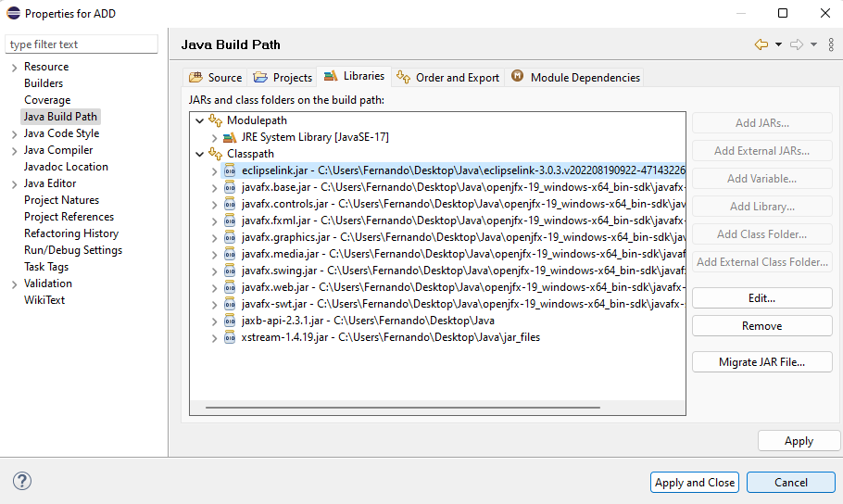This screenshot has width=843, height=504.
Task: Expand the Validation category
Action: point(15,284)
